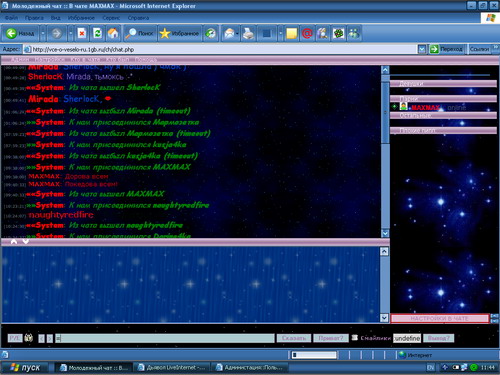Viewport: 500px width, 375px height.
Task: Open Поиск search in the toolbar
Action: (139, 33)
